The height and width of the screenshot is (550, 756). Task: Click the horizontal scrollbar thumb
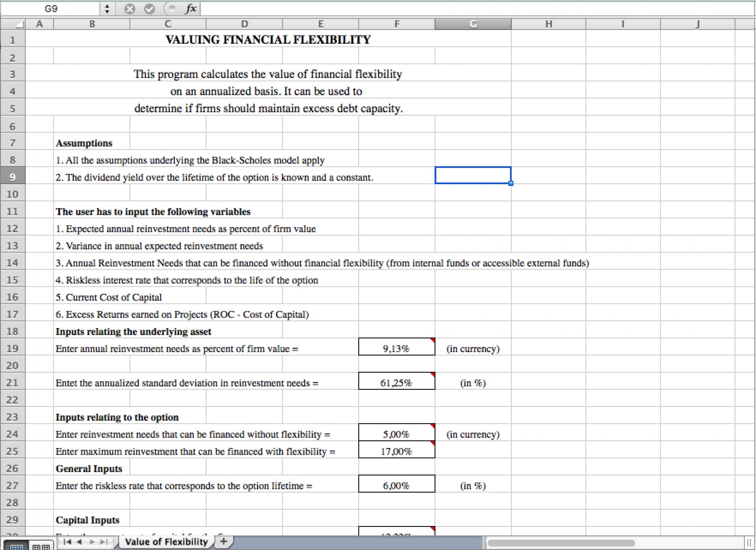click(561, 543)
